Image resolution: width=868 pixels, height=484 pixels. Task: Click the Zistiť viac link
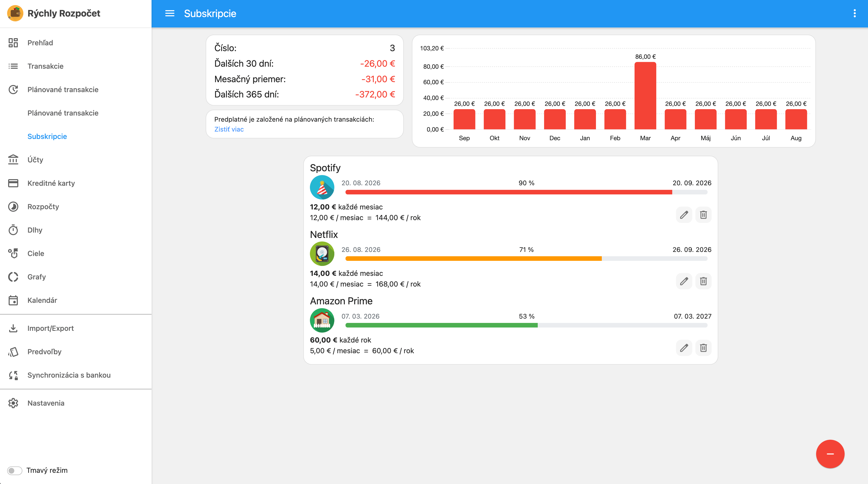229,129
